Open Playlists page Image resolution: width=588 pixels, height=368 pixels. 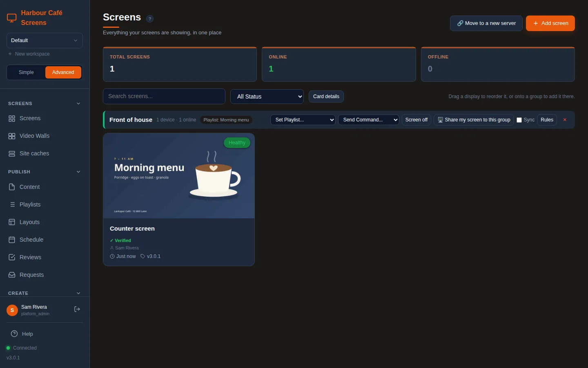click(x=45, y=204)
